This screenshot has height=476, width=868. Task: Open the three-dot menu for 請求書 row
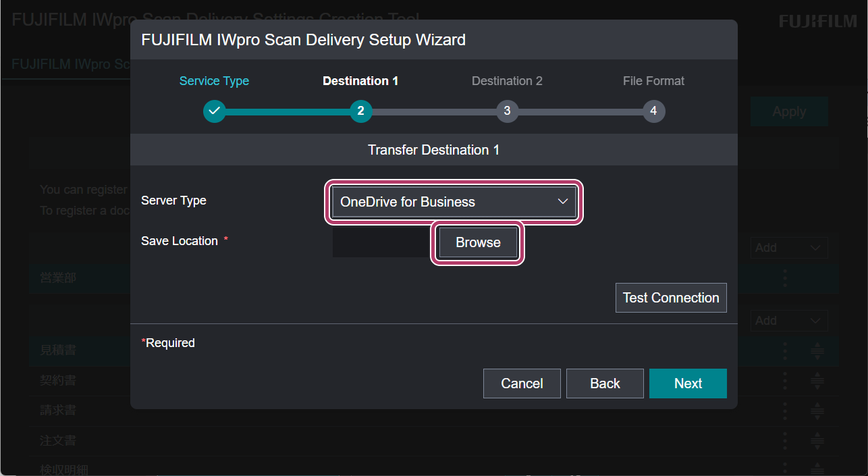click(785, 411)
